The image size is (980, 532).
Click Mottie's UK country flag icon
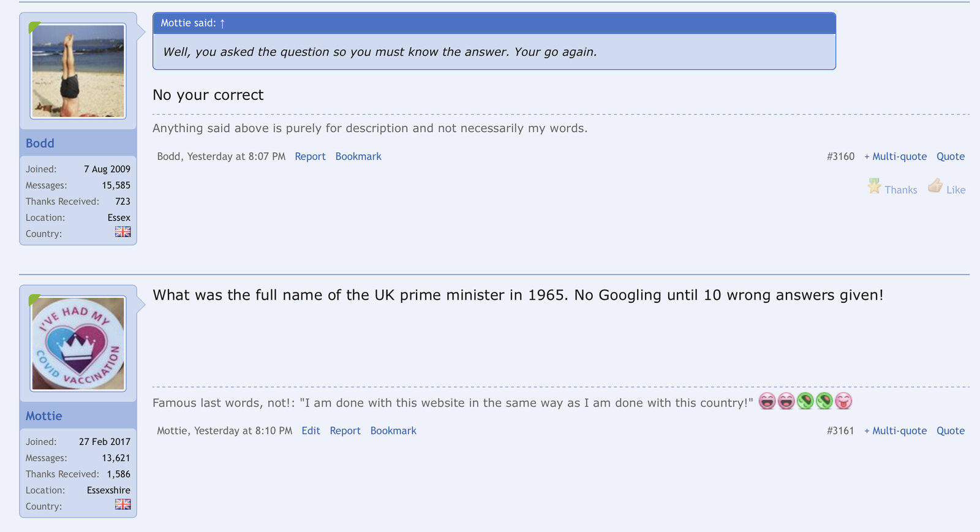coord(123,504)
